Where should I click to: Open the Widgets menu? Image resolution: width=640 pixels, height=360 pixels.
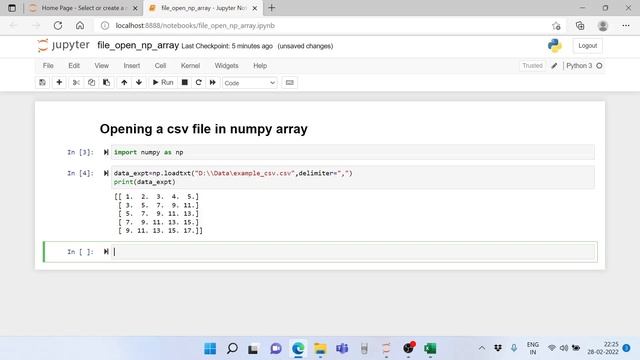(x=226, y=66)
